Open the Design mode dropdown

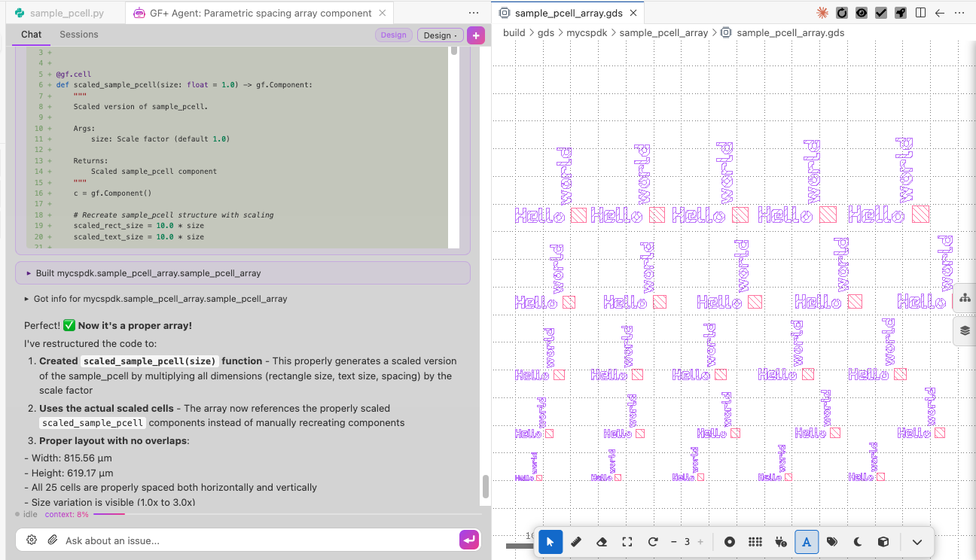point(441,35)
